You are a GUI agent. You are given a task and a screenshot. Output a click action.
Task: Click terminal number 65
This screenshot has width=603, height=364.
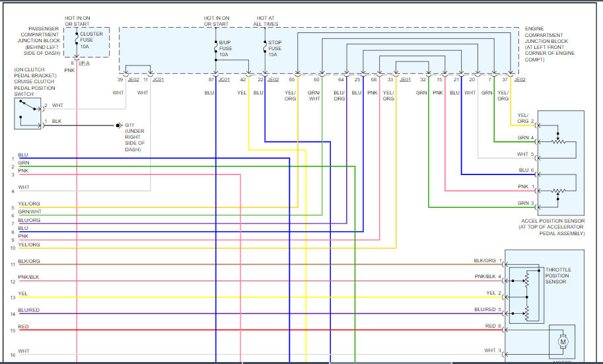click(x=292, y=80)
